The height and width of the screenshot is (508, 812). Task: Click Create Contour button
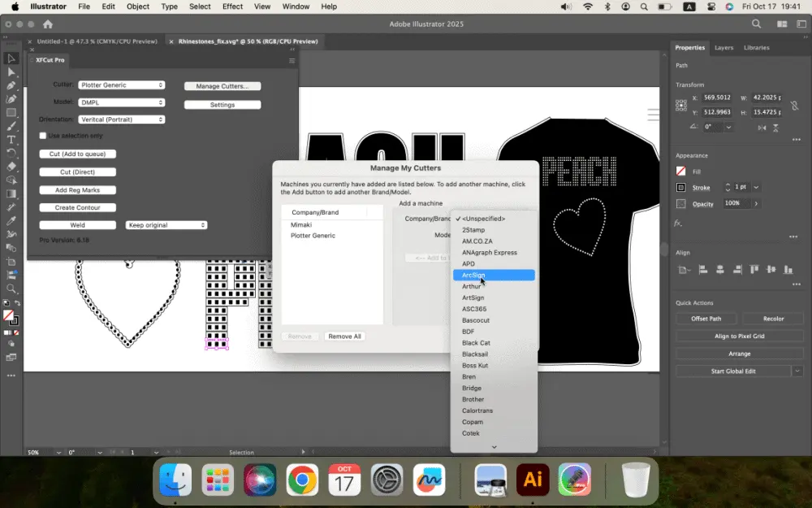78,207
